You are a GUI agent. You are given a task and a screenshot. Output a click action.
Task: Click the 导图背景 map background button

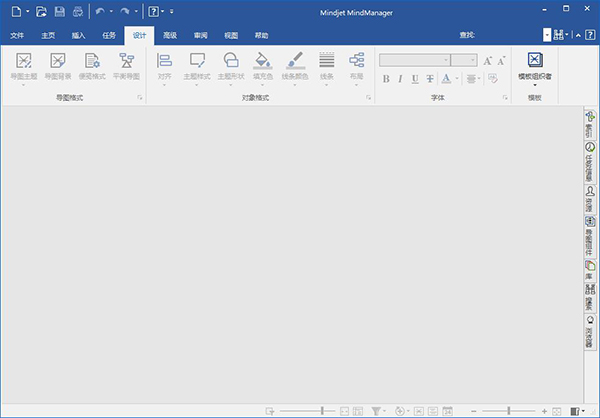tap(58, 66)
